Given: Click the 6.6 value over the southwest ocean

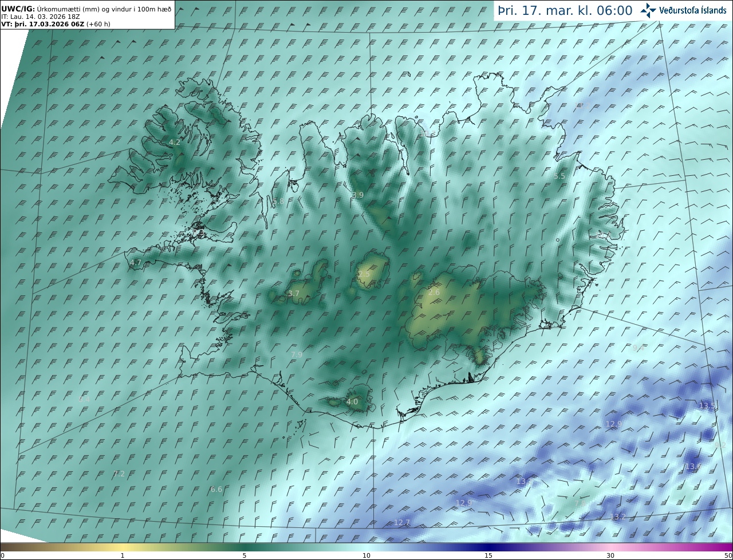Looking at the screenshot, I should click(216, 490).
